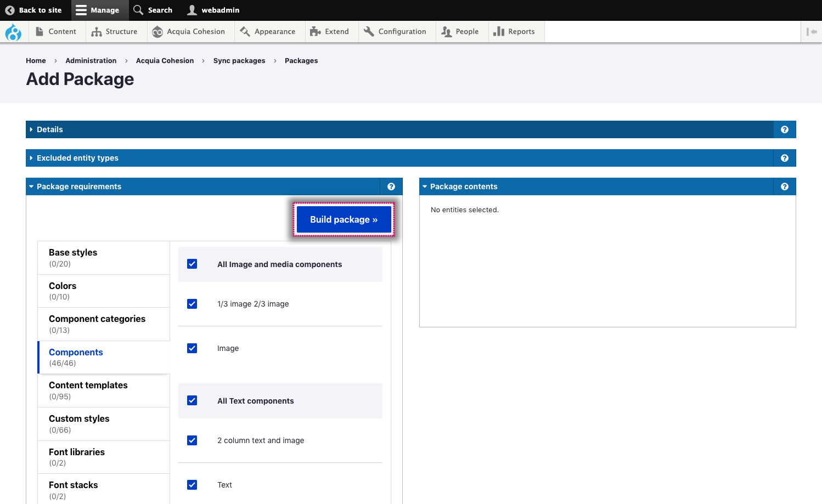Uncheck the 1/3 image 2/3 image component
The image size is (822, 504).
(192, 304)
